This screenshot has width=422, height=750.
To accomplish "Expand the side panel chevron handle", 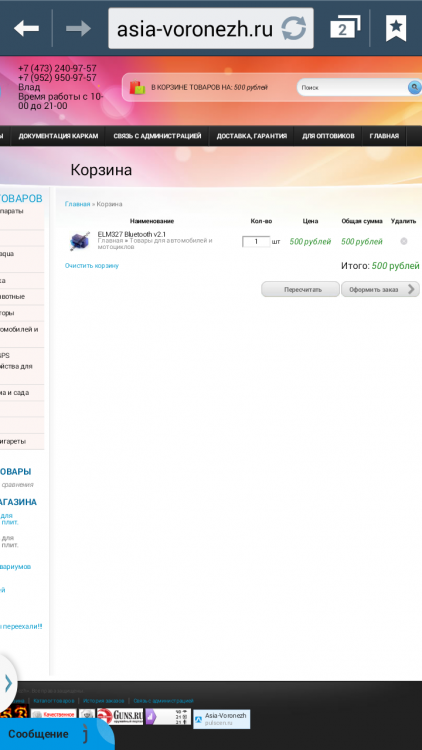I will [8, 684].
